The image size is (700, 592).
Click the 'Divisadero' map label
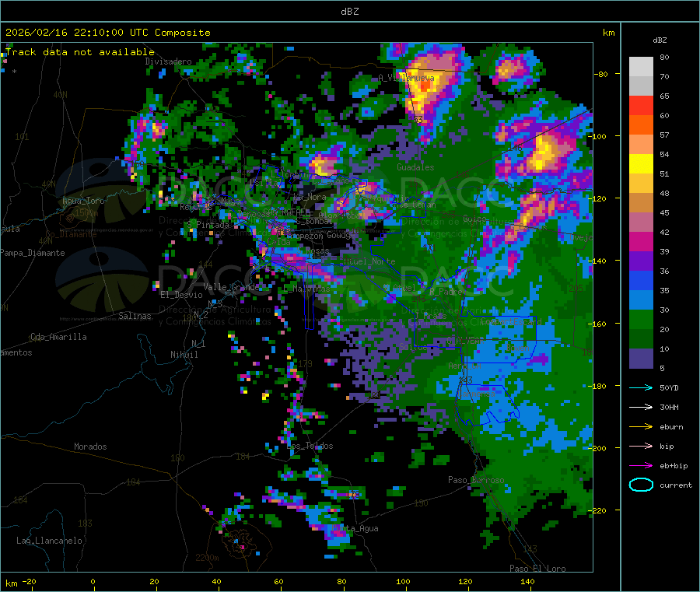168,61
